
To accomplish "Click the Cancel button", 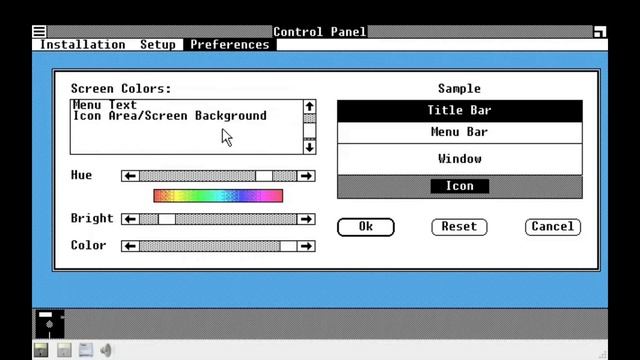I will click(553, 227).
